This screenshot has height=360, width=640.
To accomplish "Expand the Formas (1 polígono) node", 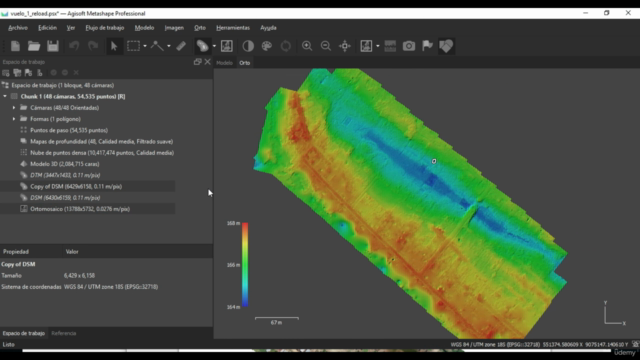I will [x=14, y=119].
